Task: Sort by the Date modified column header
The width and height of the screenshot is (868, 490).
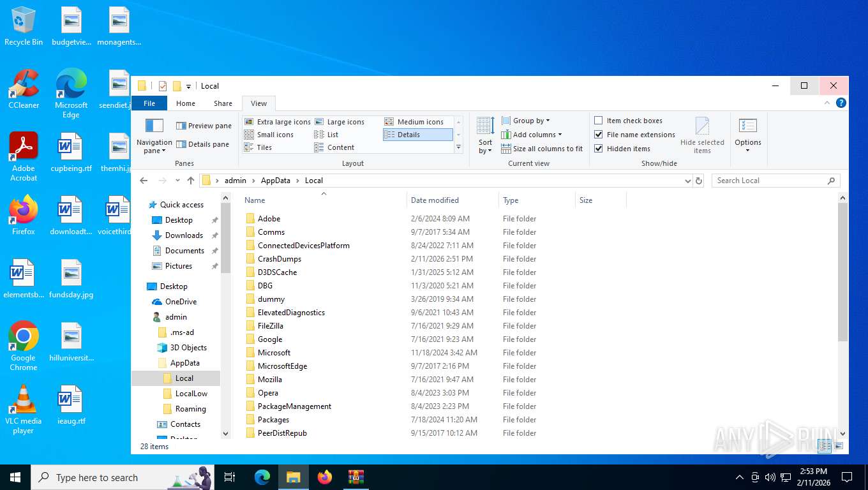Action: (453, 200)
